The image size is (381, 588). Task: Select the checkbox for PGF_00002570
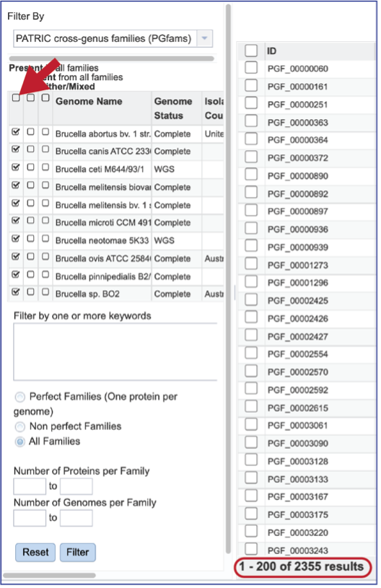pos(251,372)
